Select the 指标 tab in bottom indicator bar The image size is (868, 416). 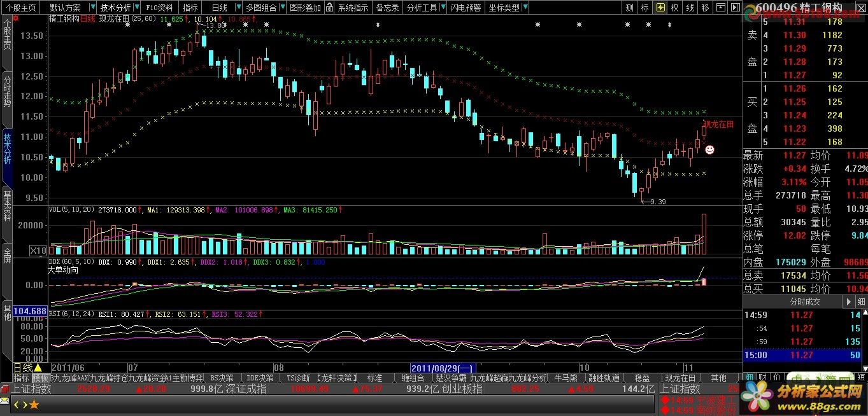[x=21, y=378]
